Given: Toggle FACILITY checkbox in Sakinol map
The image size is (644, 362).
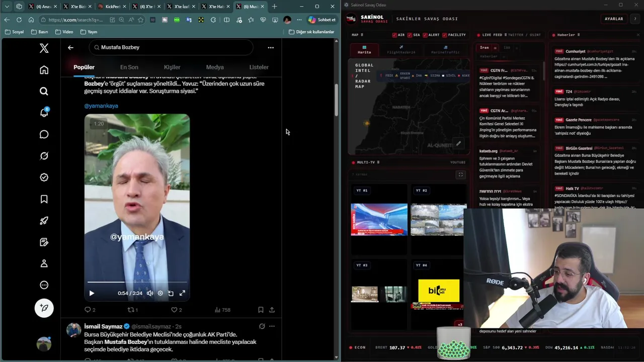Looking at the screenshot, I should (445, 35).
